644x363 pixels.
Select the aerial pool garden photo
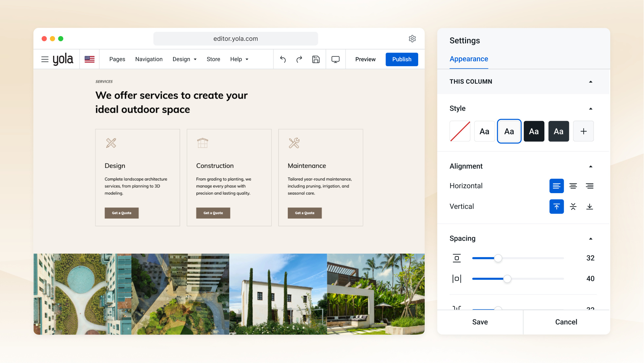[x=82, y=294]
